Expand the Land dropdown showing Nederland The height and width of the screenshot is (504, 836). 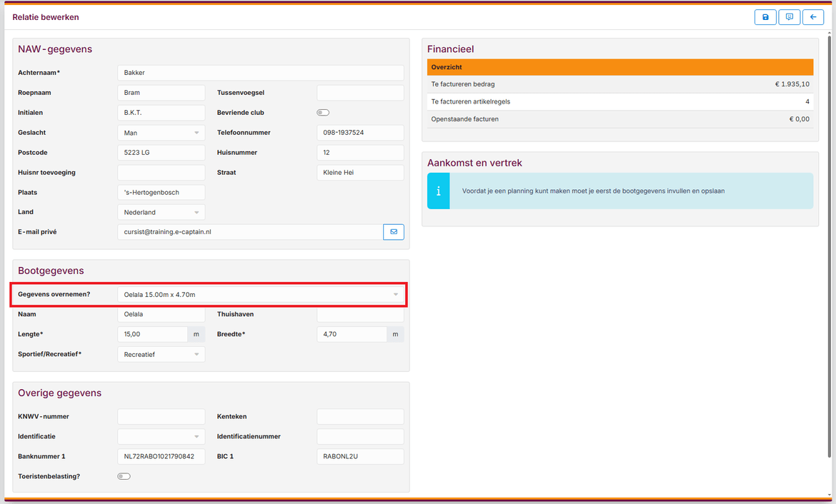[161, 212]
